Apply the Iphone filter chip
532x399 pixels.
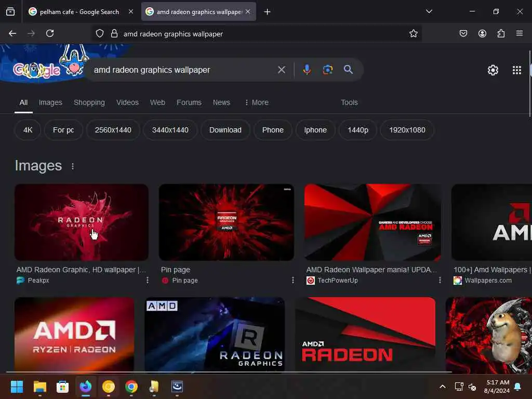[315, 130]
